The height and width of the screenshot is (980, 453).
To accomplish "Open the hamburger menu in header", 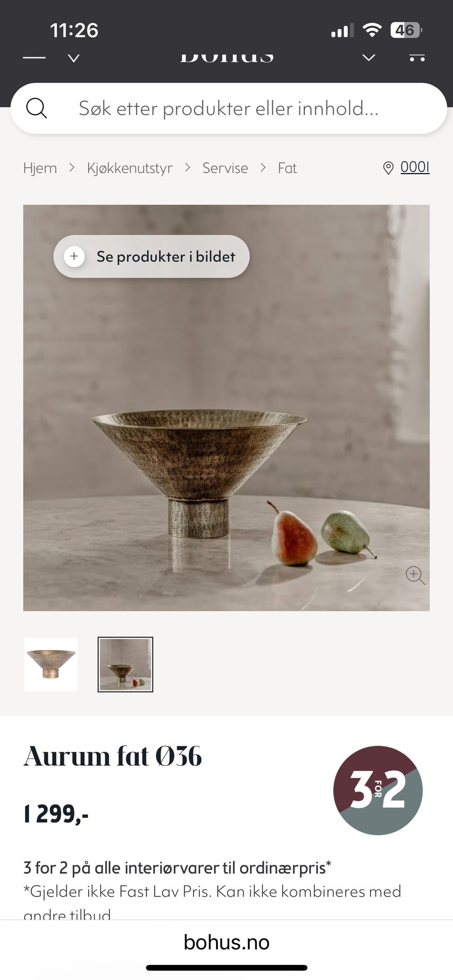I will coord(34,58).
